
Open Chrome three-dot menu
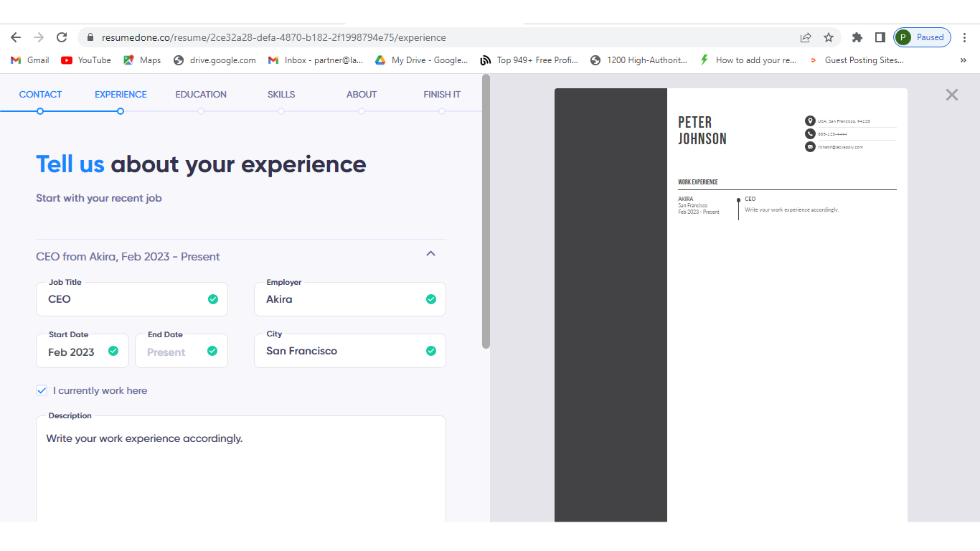(964, 37)
